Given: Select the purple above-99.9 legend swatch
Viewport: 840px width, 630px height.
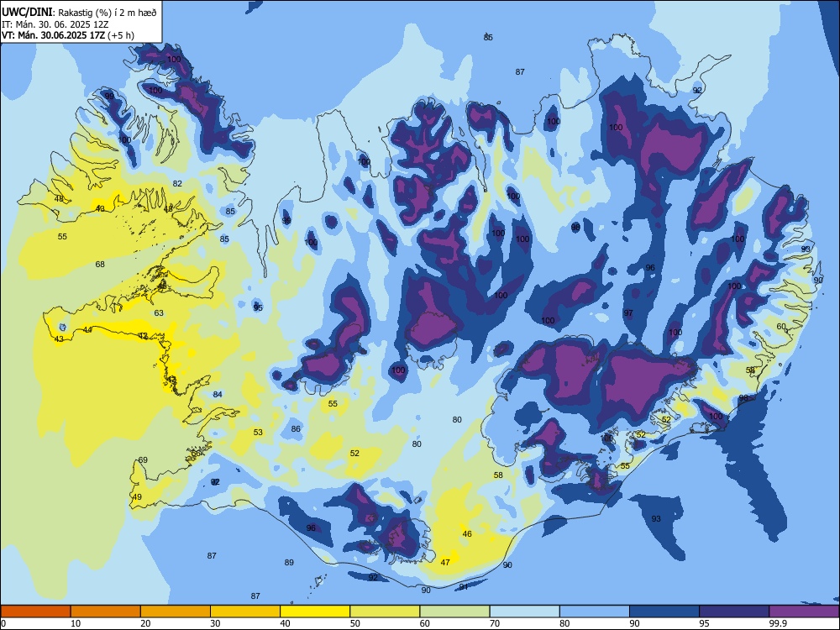Looking at the screenshot, I should [804, 612].
